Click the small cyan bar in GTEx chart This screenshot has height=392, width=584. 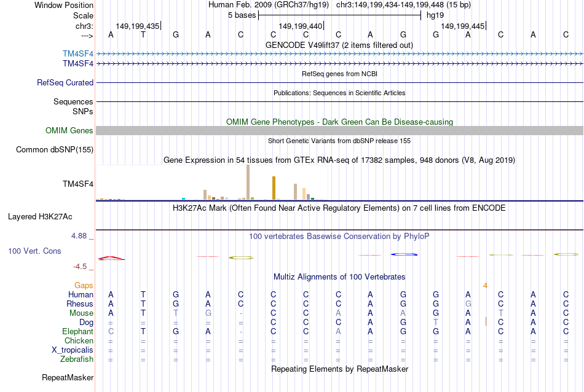click(183, 199)
